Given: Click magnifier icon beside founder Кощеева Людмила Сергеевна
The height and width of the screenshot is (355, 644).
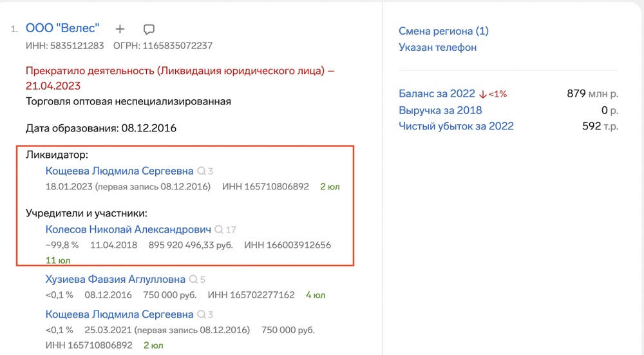Looking at the screenshot, I should [x=202, y=314].
